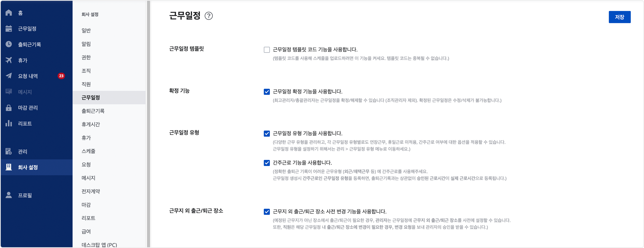Toggle the schedule type feature checkbox
644x248 pixels.
[x=267, y=133]
